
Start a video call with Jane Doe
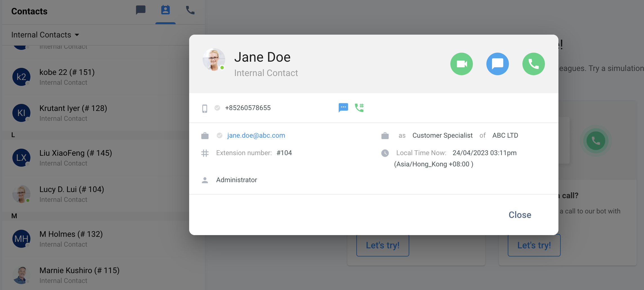[x=461, y=64]
